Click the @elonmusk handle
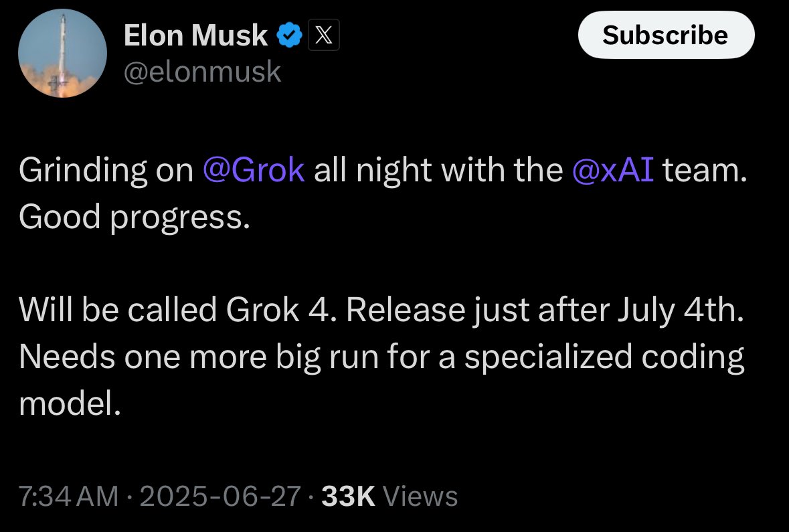This screenshot has height=532, width=789. [x=202, y=71]
